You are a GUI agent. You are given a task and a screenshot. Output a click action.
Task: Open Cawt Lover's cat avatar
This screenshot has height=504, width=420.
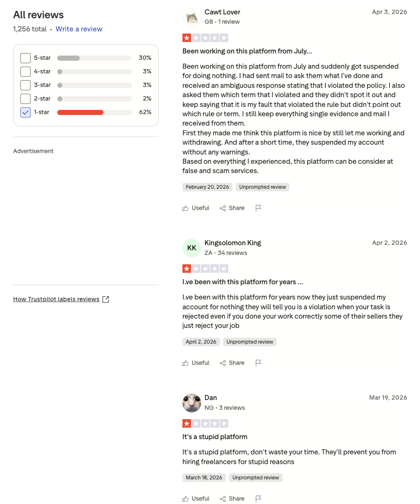(x=192, y=17)
